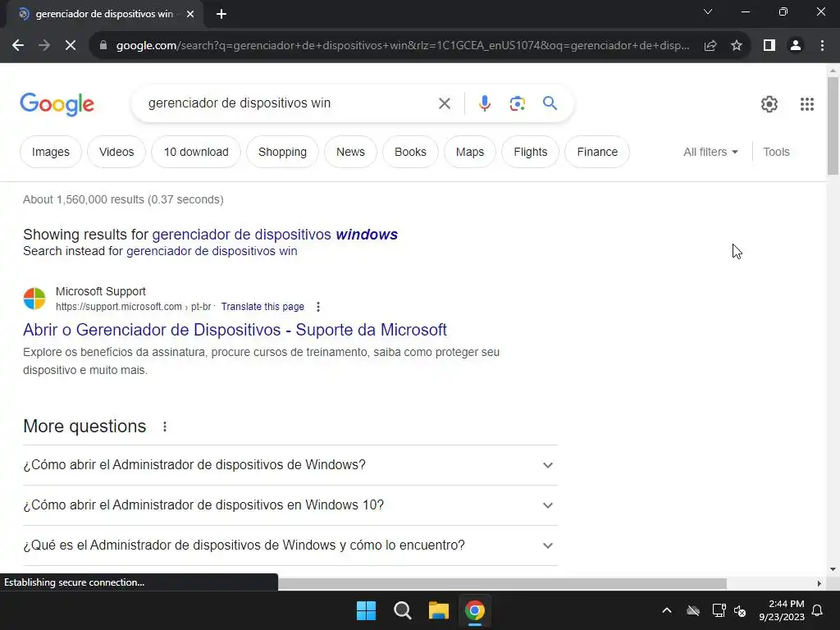Screen dimensions: 840x630
Task: Show hidden system tray icons
Action: point(667,610)
